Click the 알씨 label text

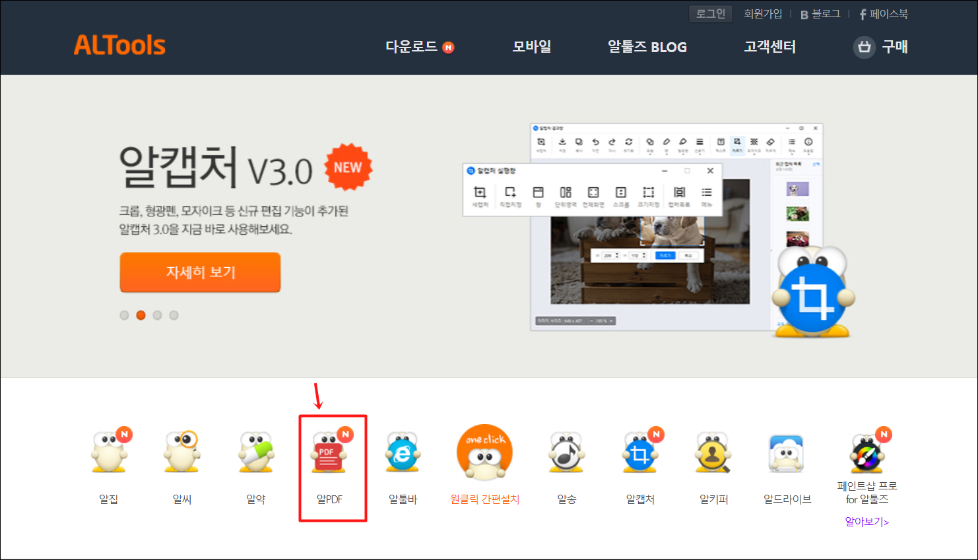coord(182,499)
